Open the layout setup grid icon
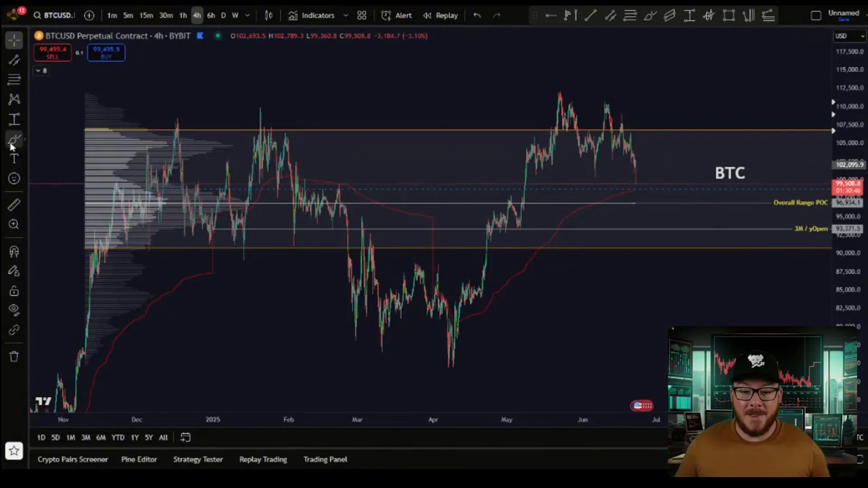Image resolution: width=868 pixels, height=488 pixels. click(362, 15)
